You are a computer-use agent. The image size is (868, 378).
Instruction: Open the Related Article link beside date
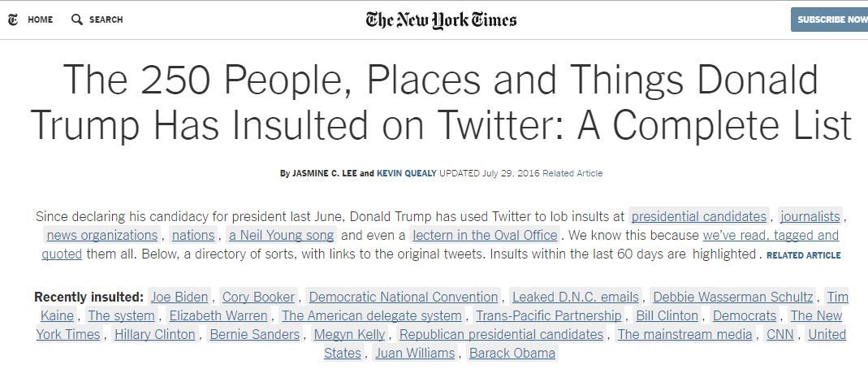click(x=572, y=173)
